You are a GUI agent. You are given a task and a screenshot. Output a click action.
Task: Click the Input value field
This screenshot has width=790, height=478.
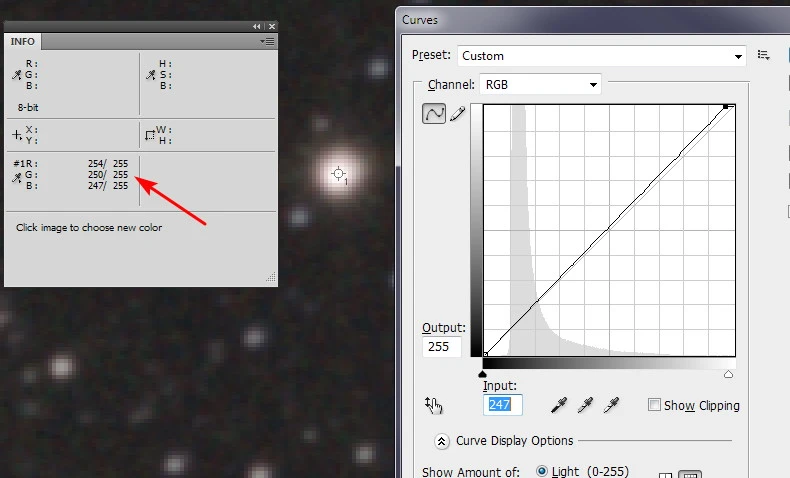503,405
